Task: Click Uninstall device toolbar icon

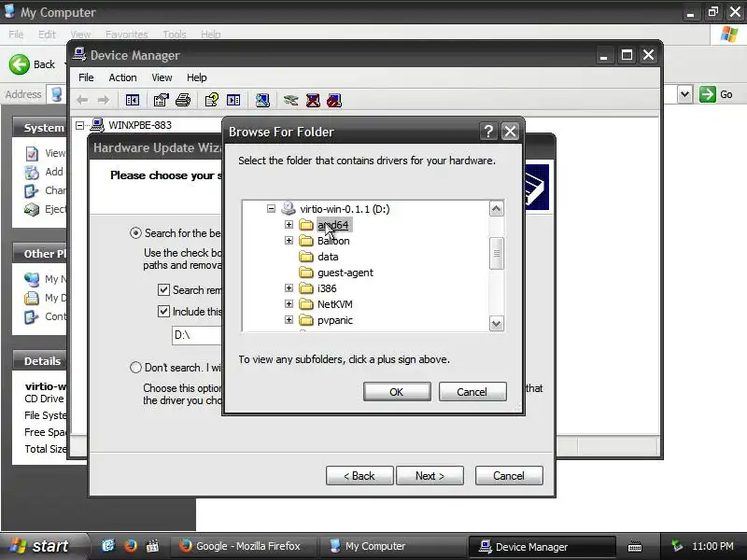Action: click(313, 100)
